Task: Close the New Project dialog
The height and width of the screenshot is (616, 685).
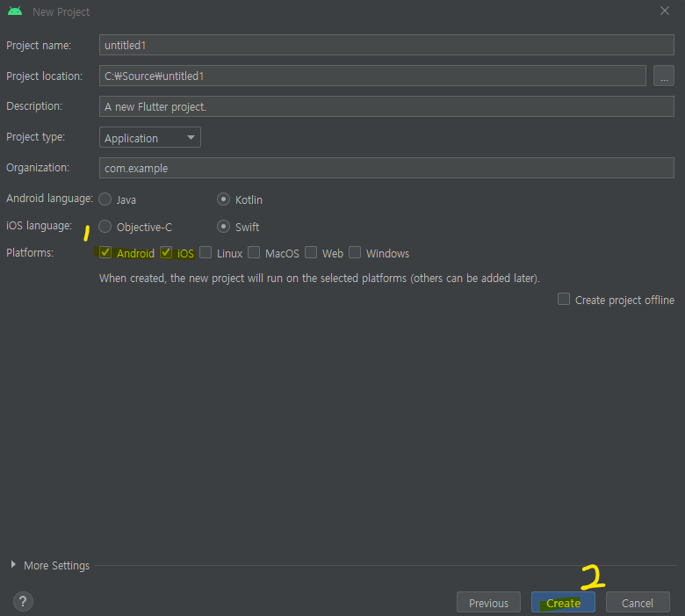Action: pos(665,11)
